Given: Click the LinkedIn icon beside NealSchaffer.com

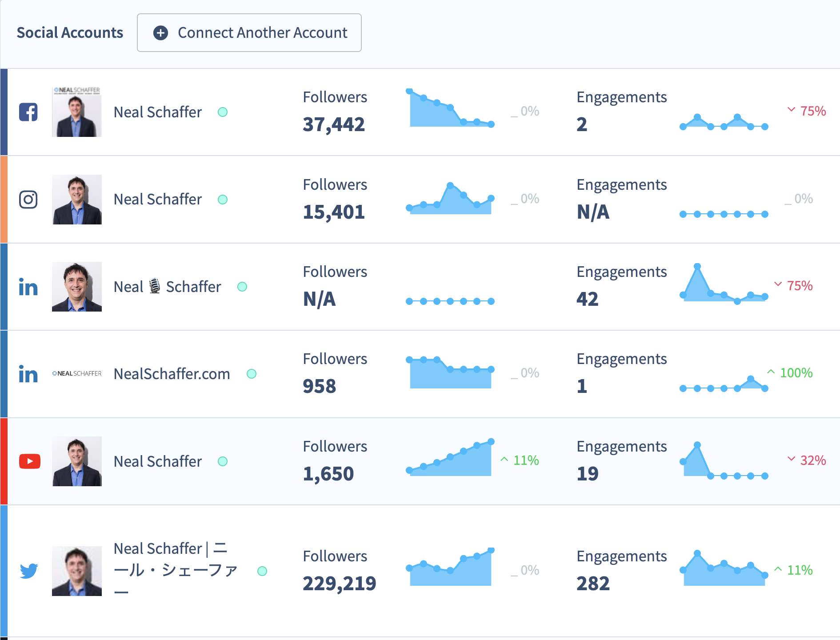Looking at the screenshot, I should point(28,374).
